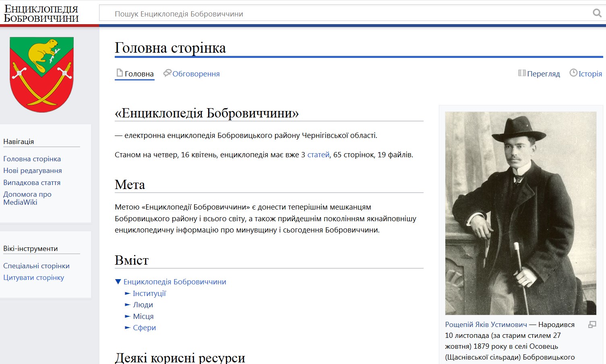The height and width of the screenshot is (364, 606).
Task: Expand the Місця tree branch
Action: point(128,316)
